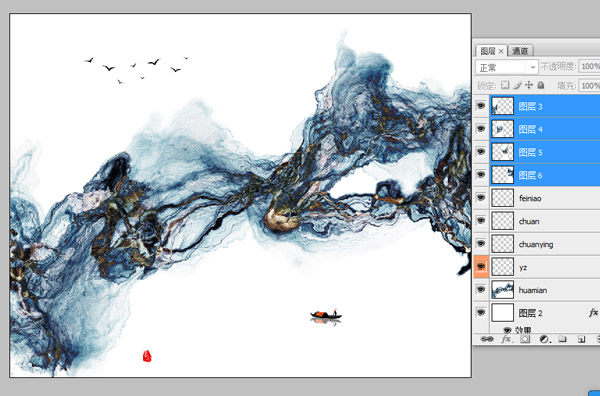Create a new group folder icon
Image resolution: width=600 pixels, height=396 pixels.
[x=562, y=339]
